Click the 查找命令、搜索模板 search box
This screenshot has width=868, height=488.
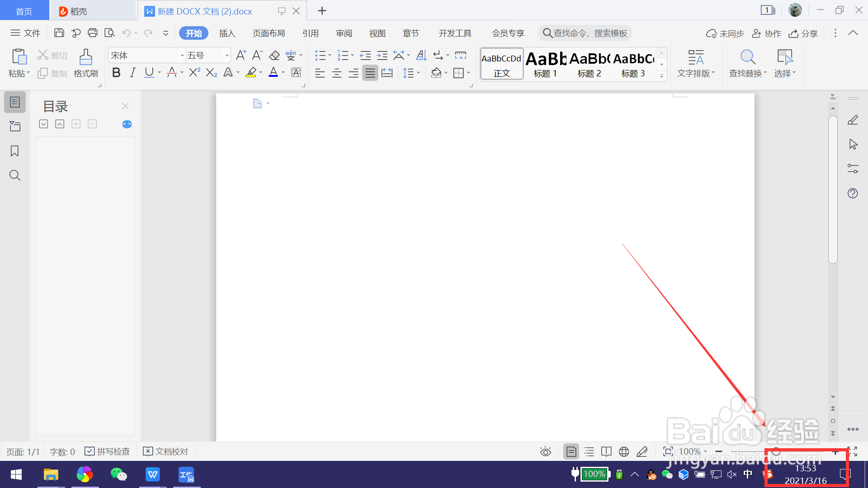(585, 33)
